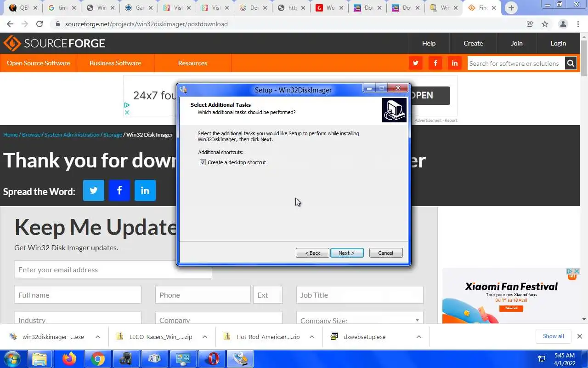Click the network icon in system tray
588x368 pixels.
pyautogui.click(x=542, y=359)
